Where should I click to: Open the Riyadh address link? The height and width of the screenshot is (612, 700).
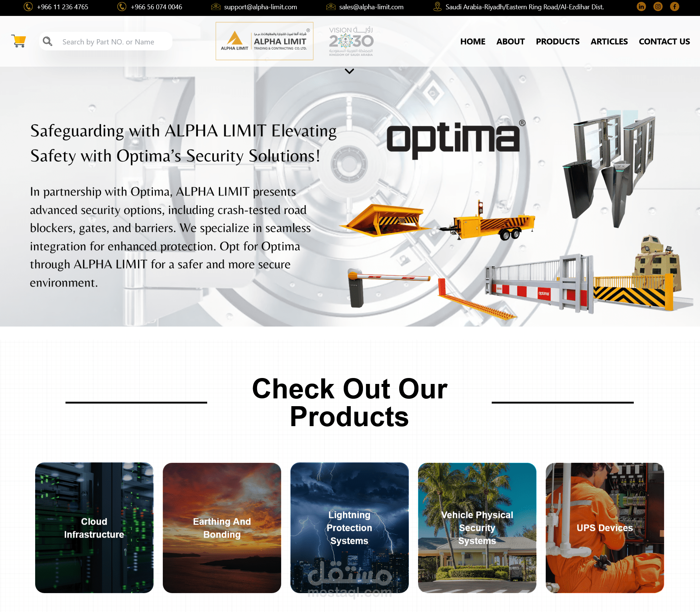pos(525,7)
